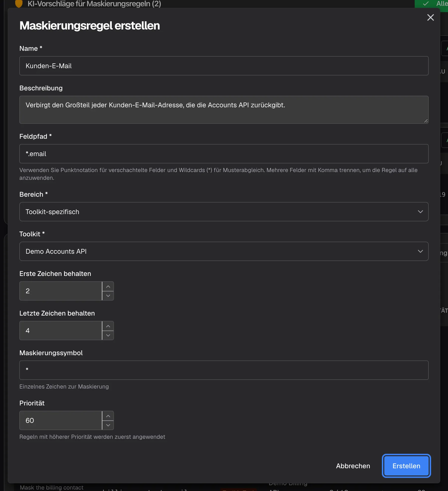Screen dimensions: 448x491
Task: Click the 'Maskierungsregel erstellen' dialog title
Action: pos(90,26)
